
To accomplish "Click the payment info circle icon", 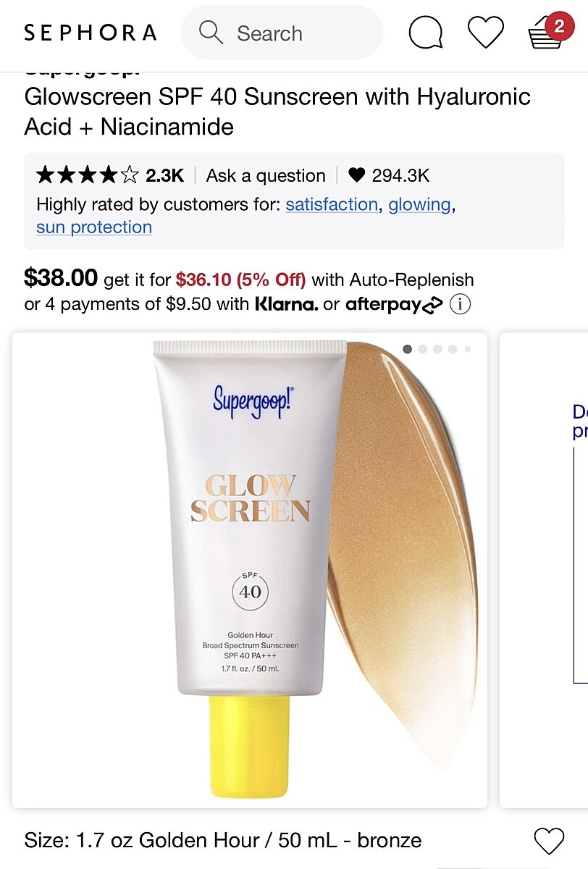I will coord(460,304).
